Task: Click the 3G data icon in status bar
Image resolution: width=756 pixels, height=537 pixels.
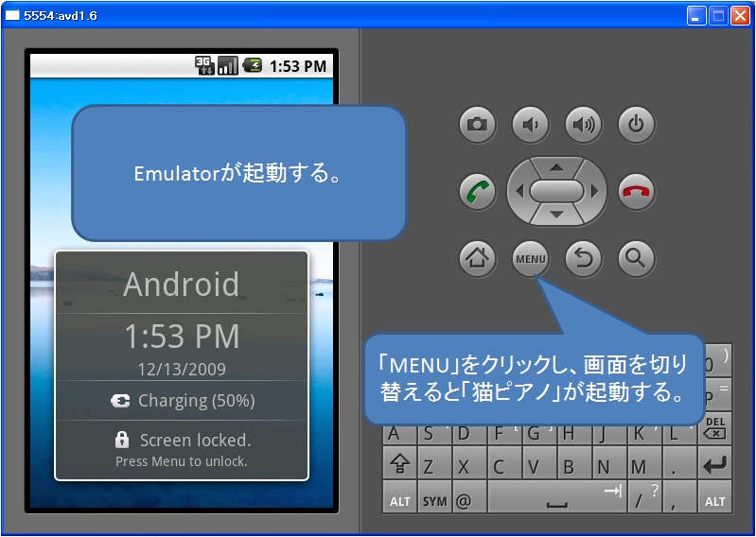Action: 204,65
